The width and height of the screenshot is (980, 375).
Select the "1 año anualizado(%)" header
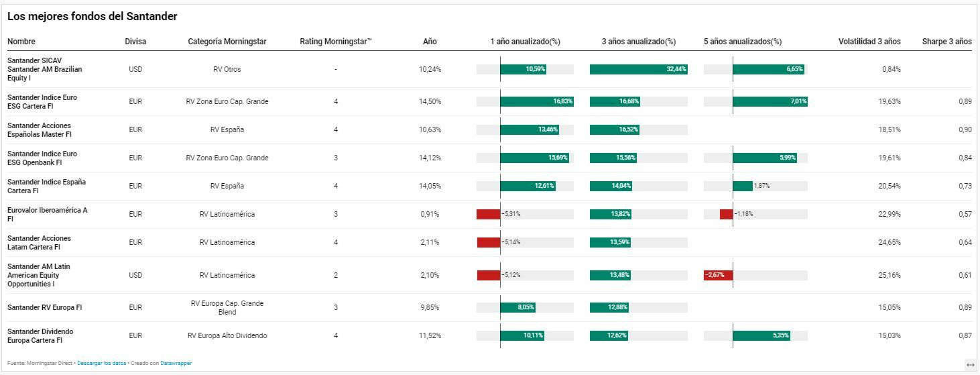point(525,42)
